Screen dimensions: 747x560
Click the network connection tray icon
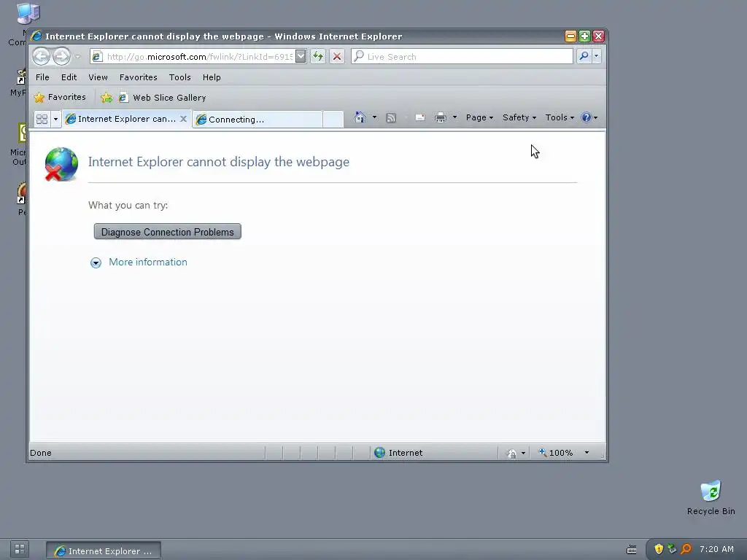coord(672,549)
